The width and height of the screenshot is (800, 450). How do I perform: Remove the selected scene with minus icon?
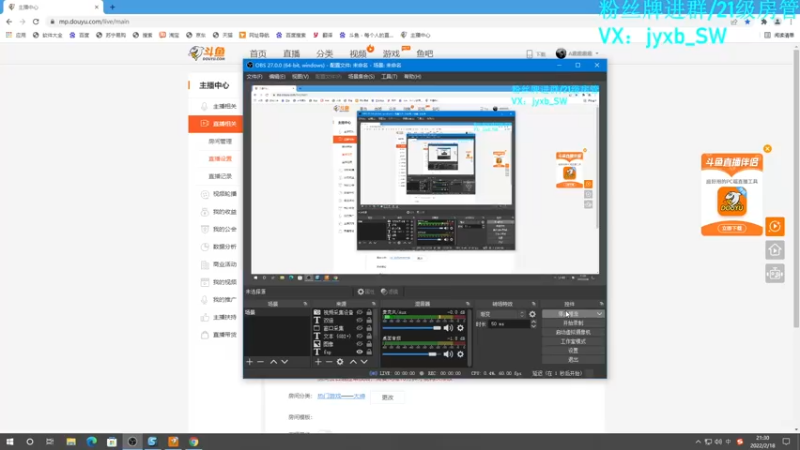pyautogui.click(x=261, y=362)
